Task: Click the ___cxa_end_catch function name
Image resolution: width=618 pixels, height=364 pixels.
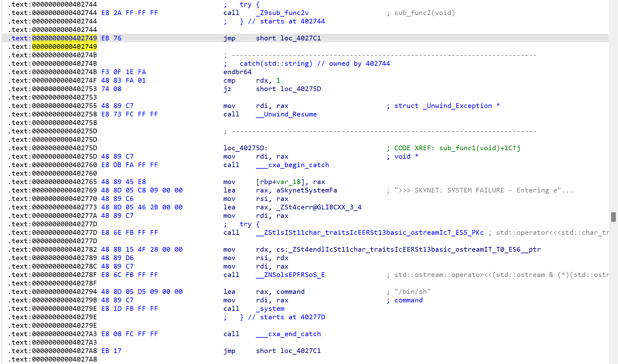Action: click(x=288, y=334)
